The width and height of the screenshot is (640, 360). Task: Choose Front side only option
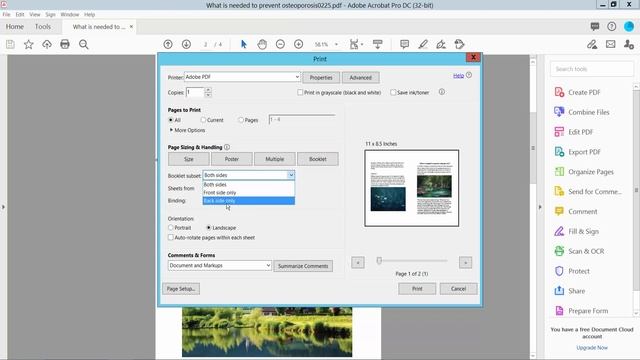[x=249, y=193]
